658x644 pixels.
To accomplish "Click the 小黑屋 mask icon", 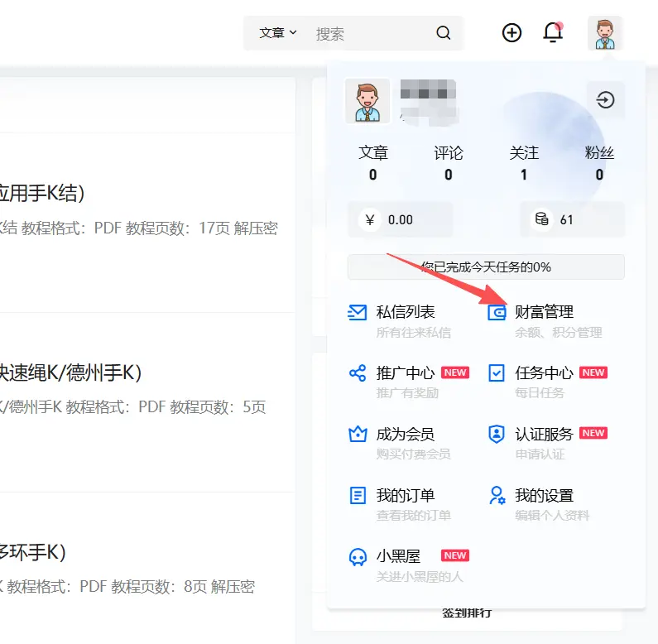I will (x=358, y=557).
